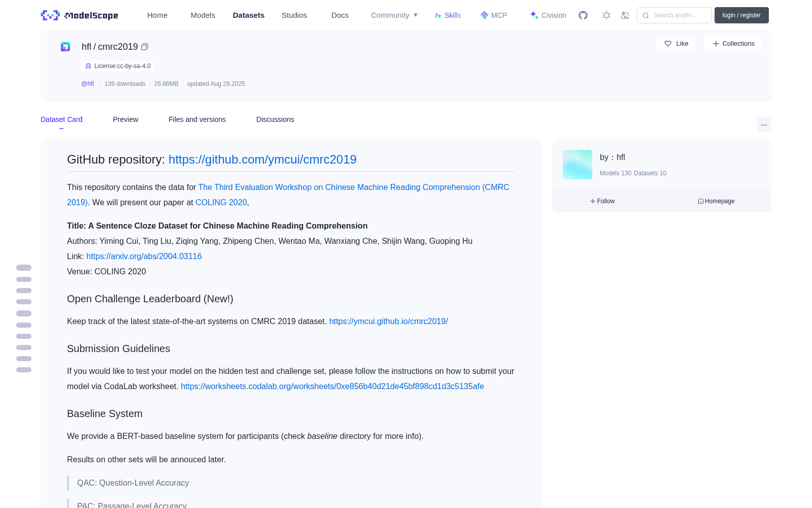View the Discussions tab
Screen dimensions: 812x508
[x=275, y=119]
